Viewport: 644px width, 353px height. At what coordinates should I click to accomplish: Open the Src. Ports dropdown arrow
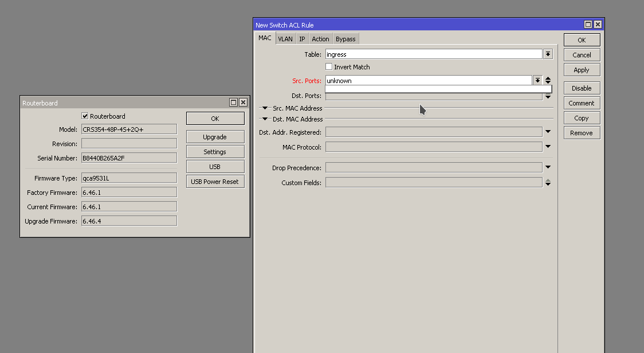[537, 81]
